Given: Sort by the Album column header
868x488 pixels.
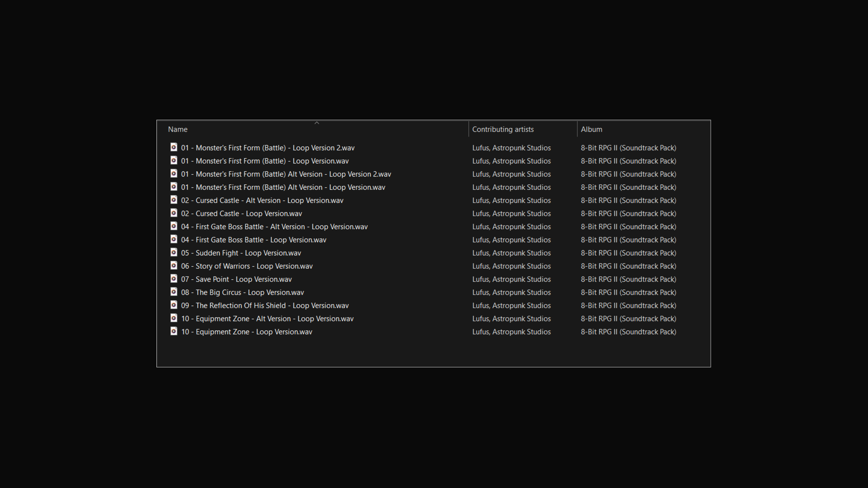Looking at the screenshot, I should click(x=591, y=129).
